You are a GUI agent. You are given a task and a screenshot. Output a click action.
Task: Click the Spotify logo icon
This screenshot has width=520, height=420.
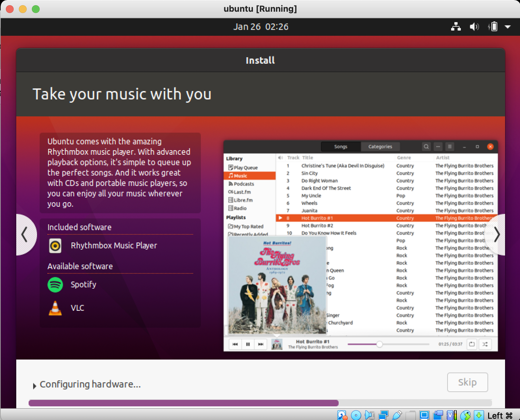click(x=55, y=285)
